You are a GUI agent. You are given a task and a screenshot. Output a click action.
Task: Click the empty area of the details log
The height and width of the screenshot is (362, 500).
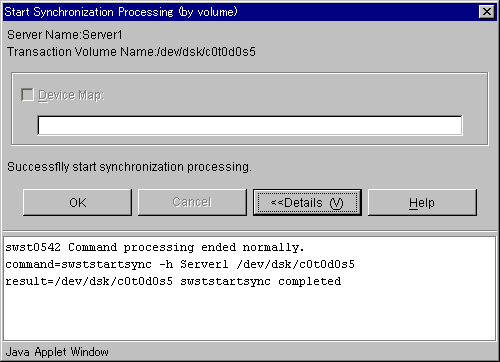click(250, 315)
